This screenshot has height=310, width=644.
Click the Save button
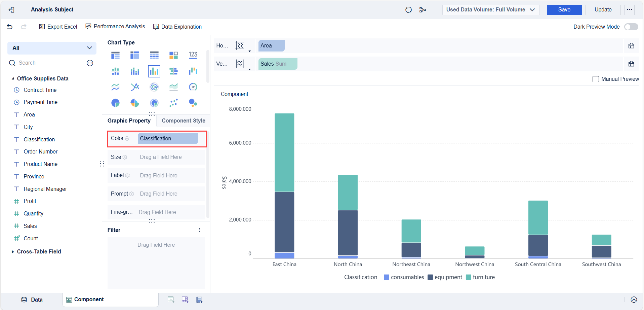coord(564,10)
